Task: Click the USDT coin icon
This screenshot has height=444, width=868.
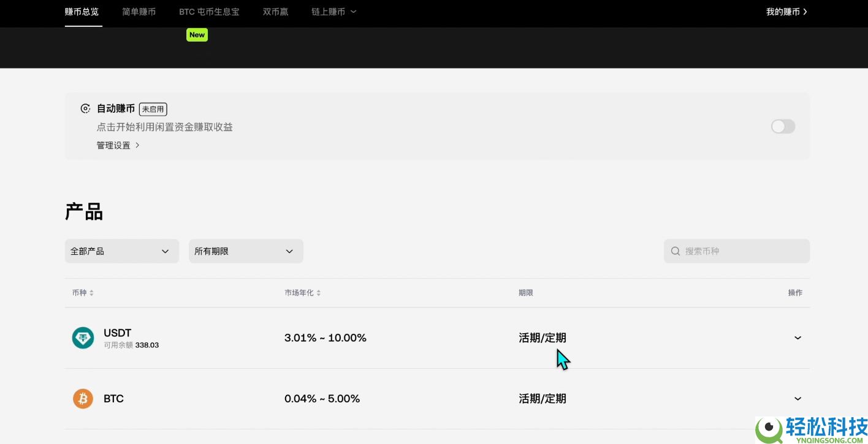Action: point(83,337)
